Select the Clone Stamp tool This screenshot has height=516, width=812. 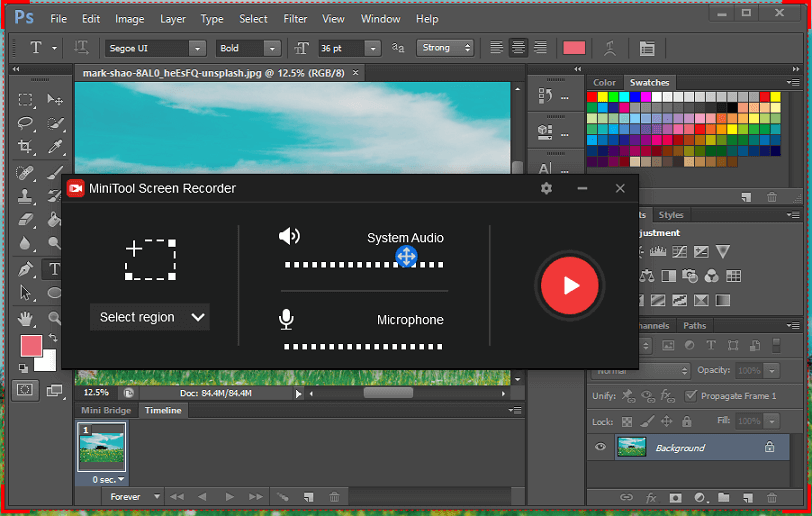pos(25,196)
